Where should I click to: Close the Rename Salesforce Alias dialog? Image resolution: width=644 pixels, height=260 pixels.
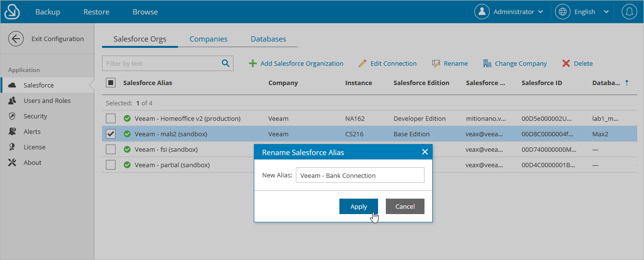pyautogui.click(x=424, y=152)
